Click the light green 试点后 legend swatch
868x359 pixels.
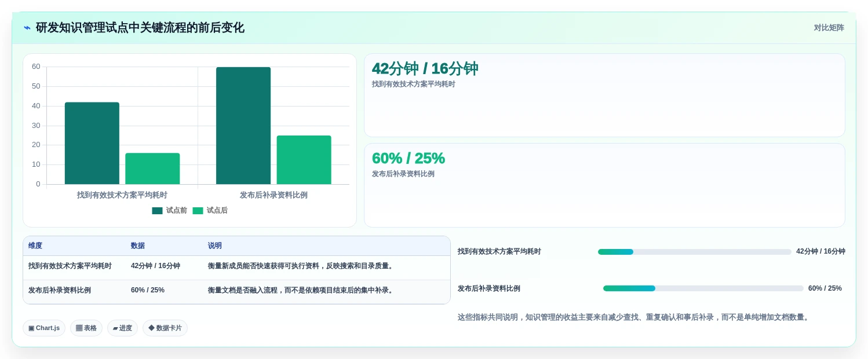[198, 211]
